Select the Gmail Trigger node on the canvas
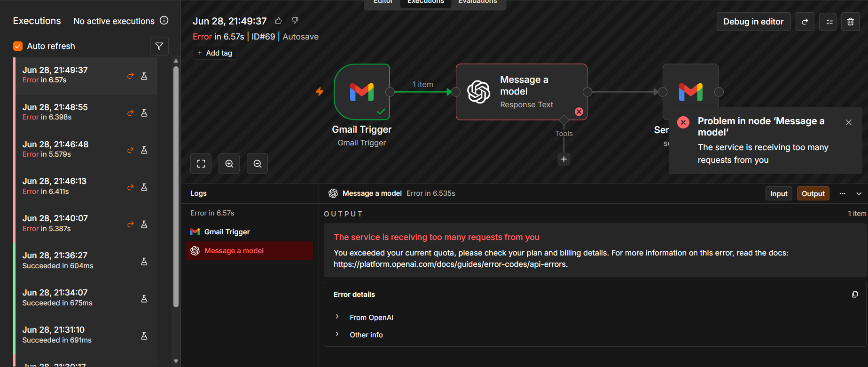Image resolution: width=868 pixels, height=367 pixels. [x=362, y=92]
